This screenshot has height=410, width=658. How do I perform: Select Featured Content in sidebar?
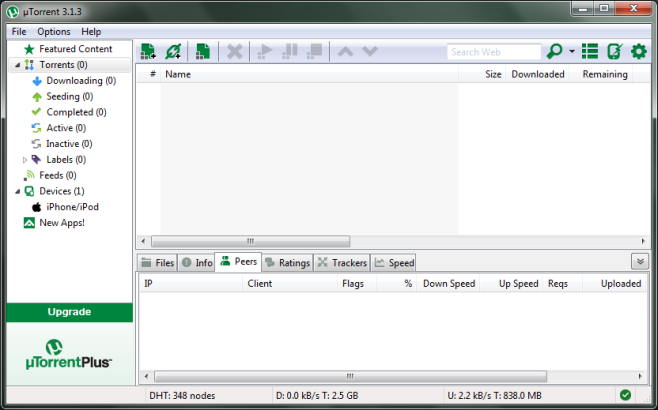coord(76,49)
